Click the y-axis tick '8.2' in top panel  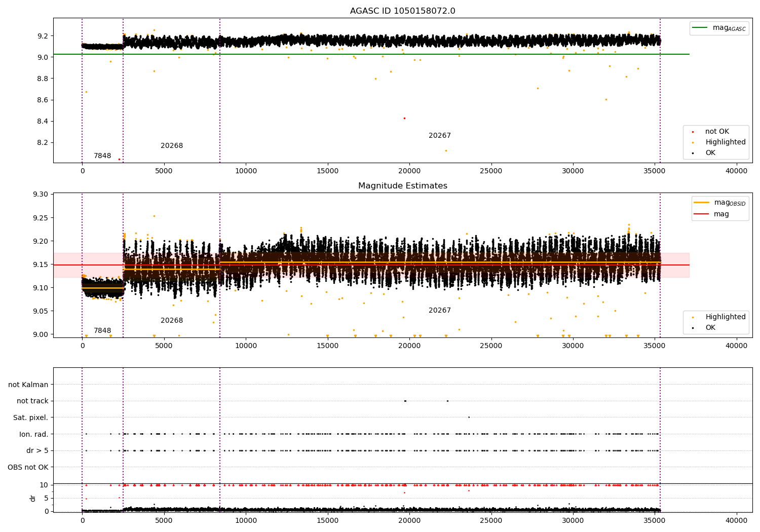(x=43, y=142)
